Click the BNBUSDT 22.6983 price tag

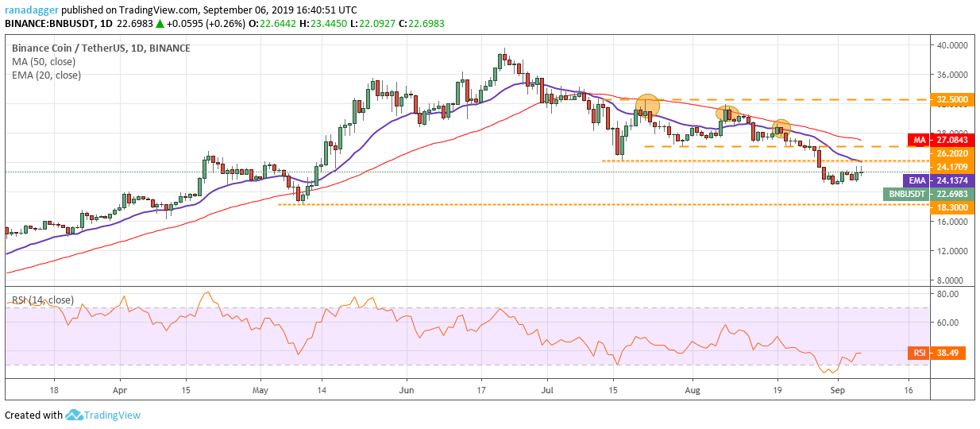point(928,193)
